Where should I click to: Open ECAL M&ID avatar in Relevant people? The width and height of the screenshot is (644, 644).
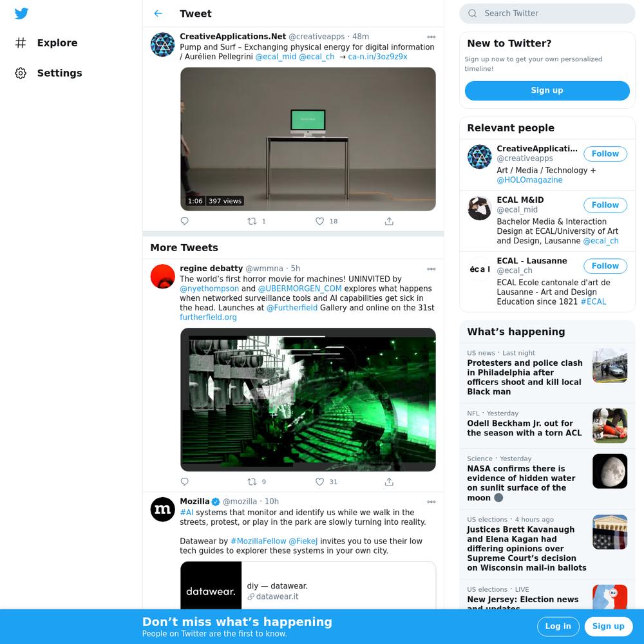479,208
